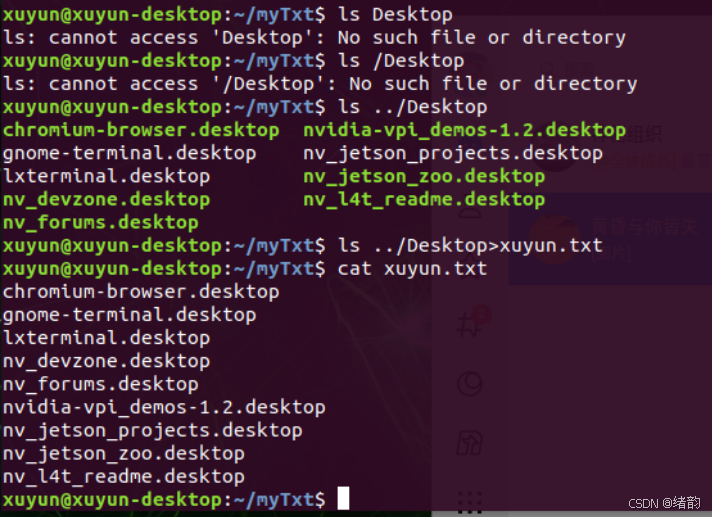The image size is (712, 517).
Task: Click the command 'ls Desktop' on the first line
Action: pos(395,15)
